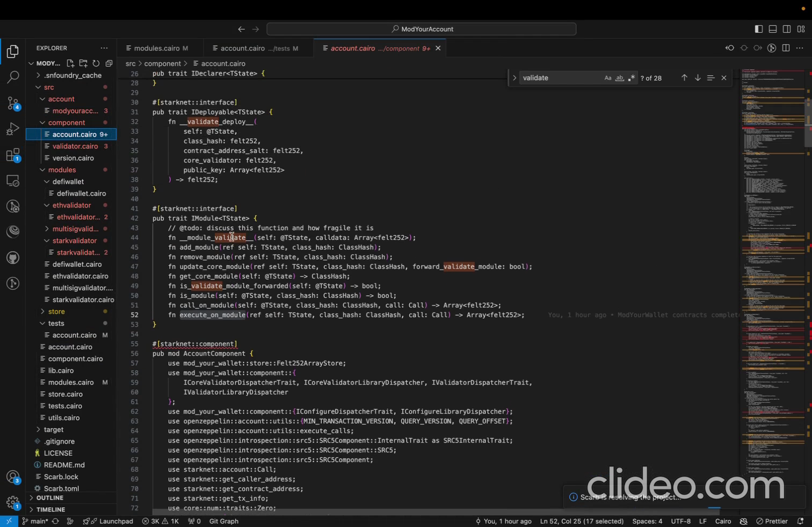812x527 pixels.
Task: Click the New Folder icon in Explorer
Action: point(83,63)
